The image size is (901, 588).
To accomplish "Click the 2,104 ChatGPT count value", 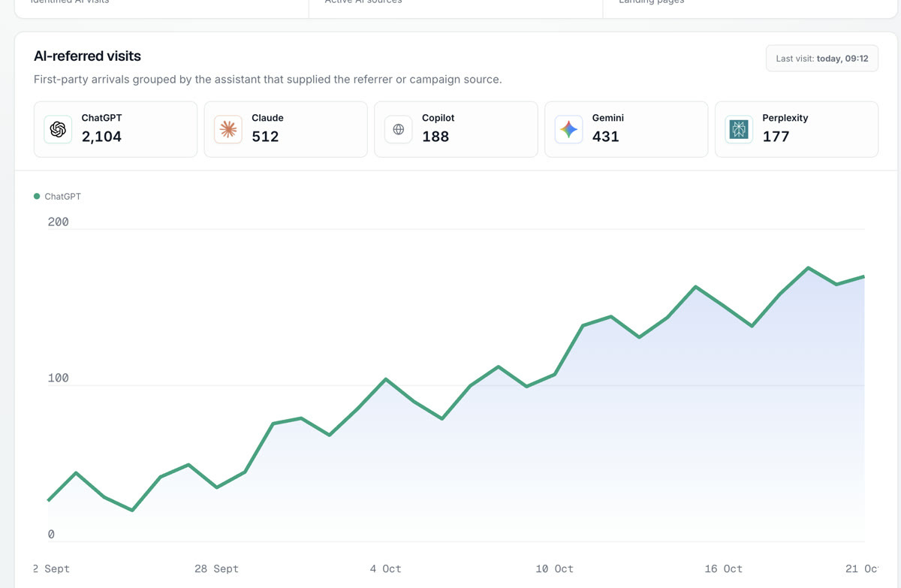I will point(101,137).
